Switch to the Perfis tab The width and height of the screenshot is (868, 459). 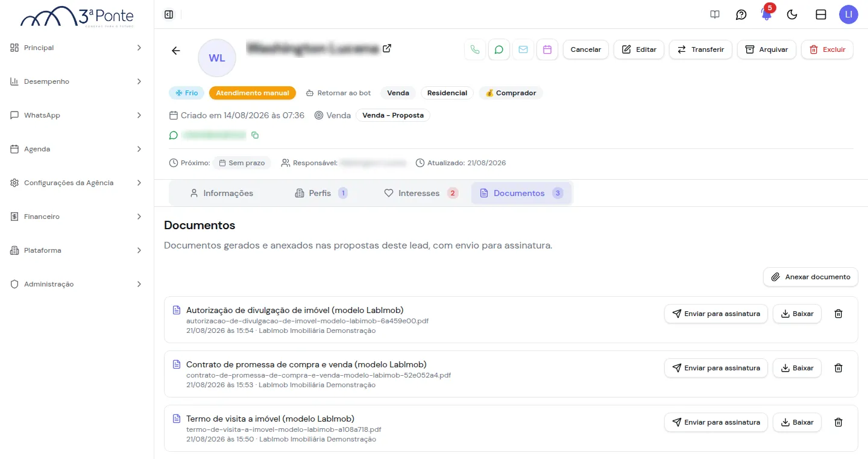coord(321,193)
